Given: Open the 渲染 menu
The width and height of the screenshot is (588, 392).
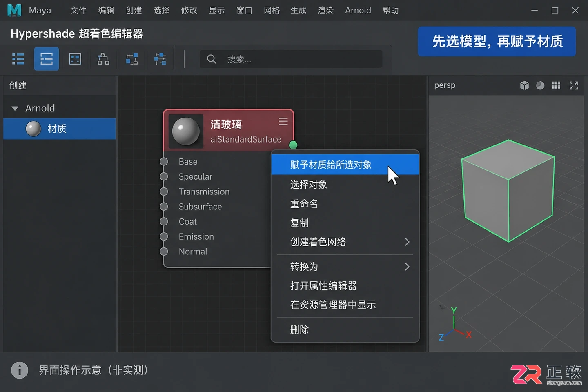Looking at the screenshot, I should 326,10.
